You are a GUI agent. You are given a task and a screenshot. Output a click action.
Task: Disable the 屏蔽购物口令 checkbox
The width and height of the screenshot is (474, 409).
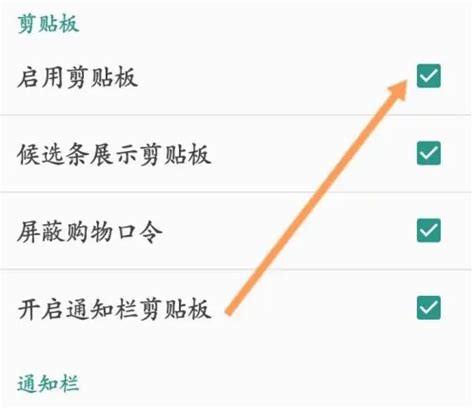coord(429,231)
